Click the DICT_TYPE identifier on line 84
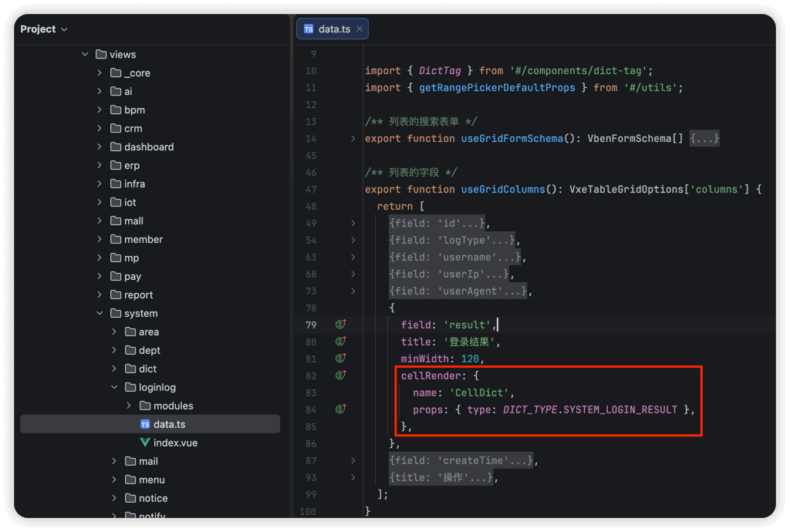 pyautogui.click(x=531, y=409)
